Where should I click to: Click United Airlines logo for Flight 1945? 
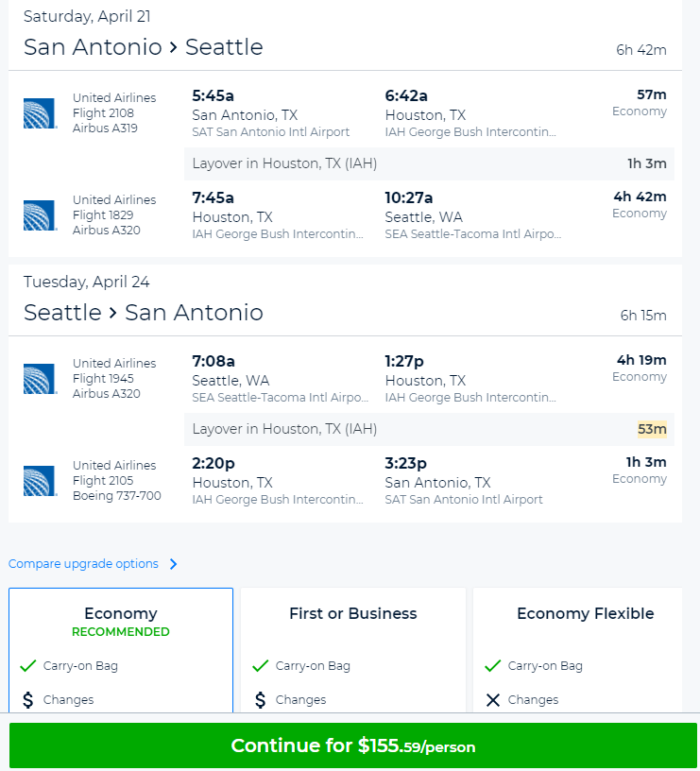click(41, 379)
